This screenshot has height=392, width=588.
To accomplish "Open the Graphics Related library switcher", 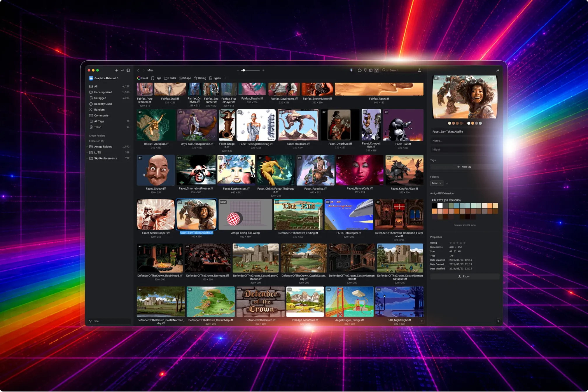I will 104,78.
